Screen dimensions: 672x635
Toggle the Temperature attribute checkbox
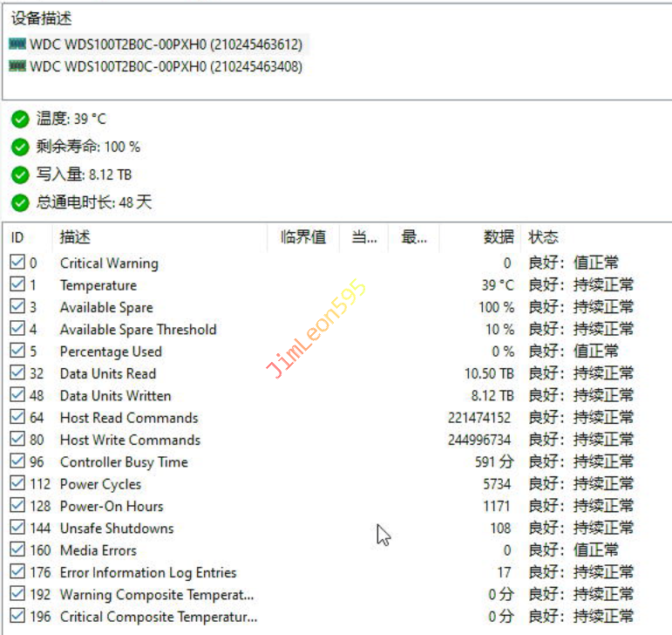[x=17, y=285]
